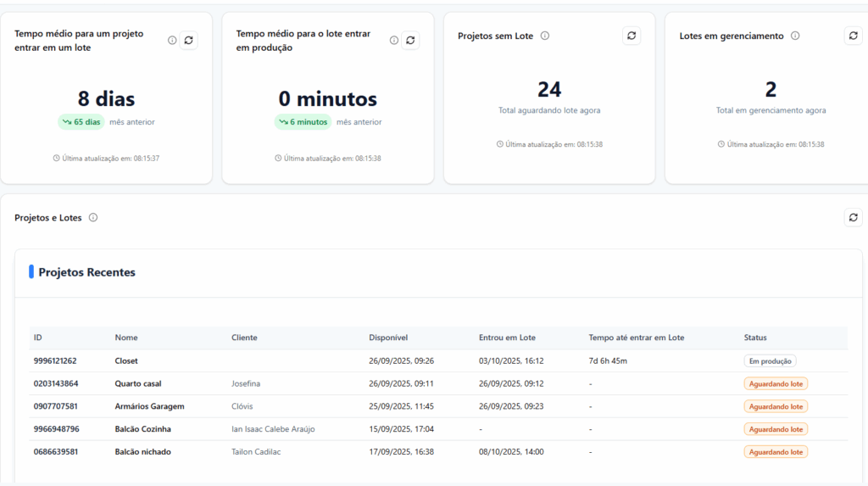Click the Status column header
Viewport: 868px width, 486px height.
[x=755, y=338]
